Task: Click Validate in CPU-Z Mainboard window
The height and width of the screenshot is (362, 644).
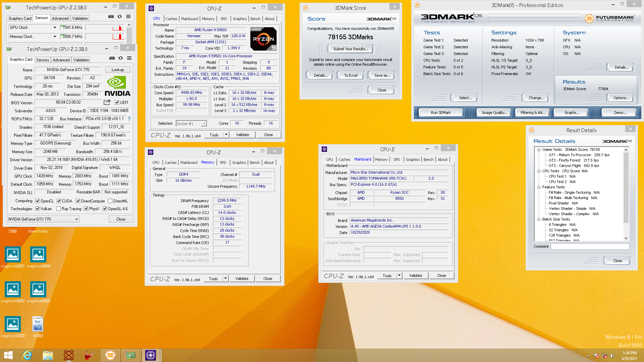Action: tap(415, 276)
